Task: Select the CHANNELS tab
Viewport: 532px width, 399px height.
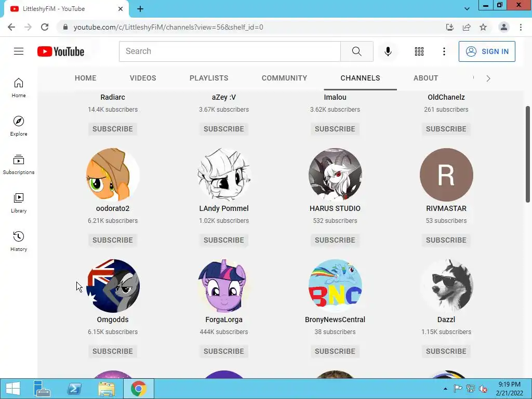Action: [361, 78]
